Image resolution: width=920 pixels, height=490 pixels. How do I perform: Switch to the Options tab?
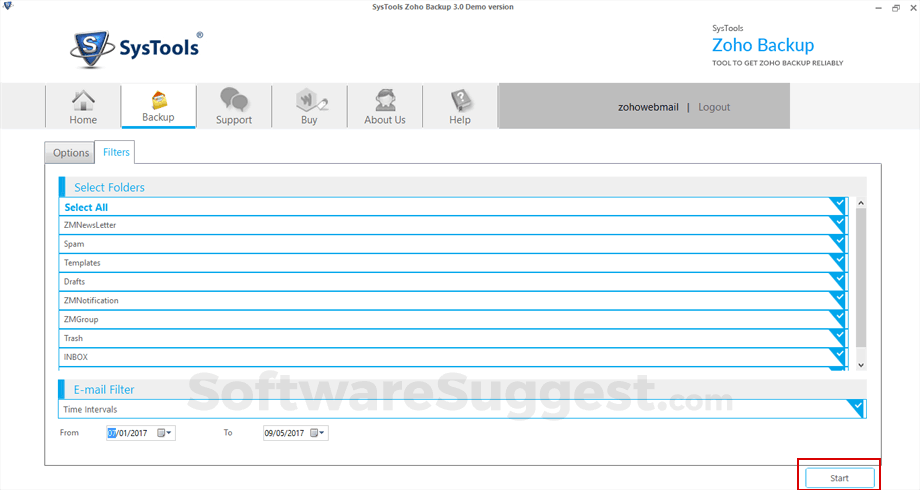[x=70, y=153]
